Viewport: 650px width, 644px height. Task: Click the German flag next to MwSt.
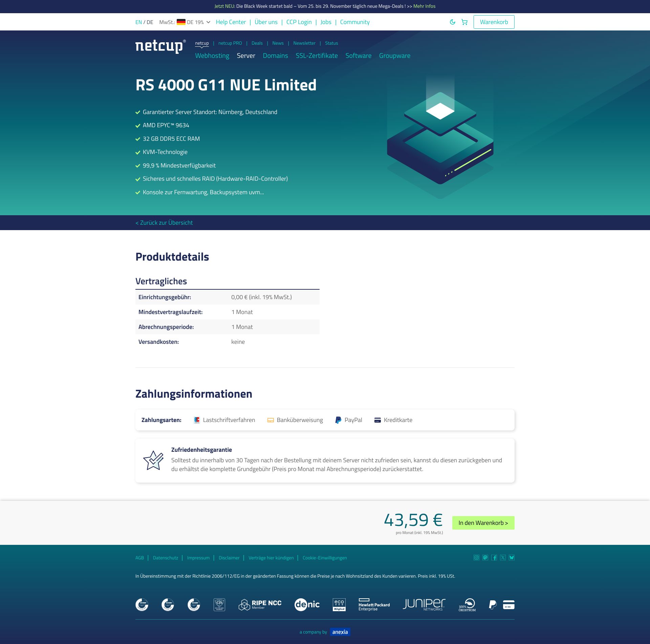pyautogui.click(x=181, y=22)
